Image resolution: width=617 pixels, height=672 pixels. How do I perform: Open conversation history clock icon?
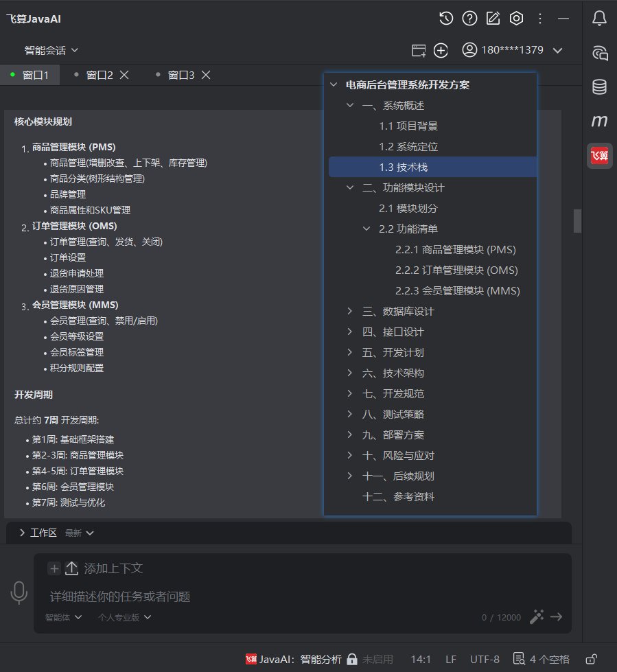pos(446,19)
